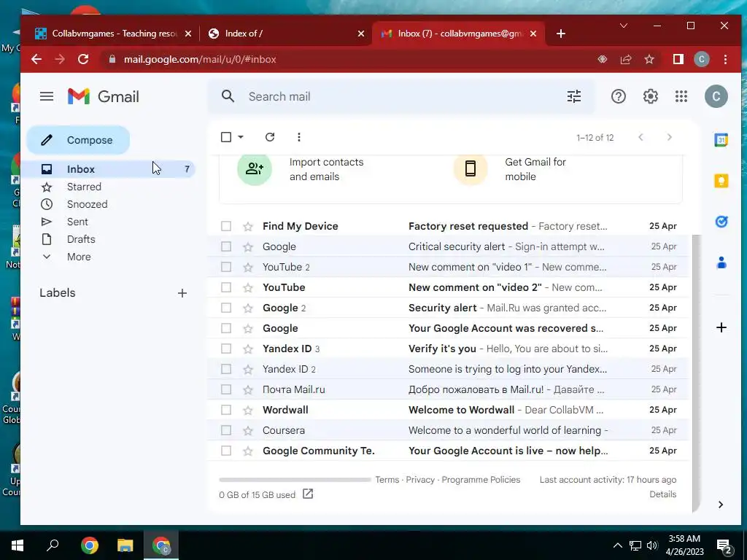Open Google Account avatar in Gmail
Image resolution: width=747 pixels, height=560 pixels.
pos(716,97)
